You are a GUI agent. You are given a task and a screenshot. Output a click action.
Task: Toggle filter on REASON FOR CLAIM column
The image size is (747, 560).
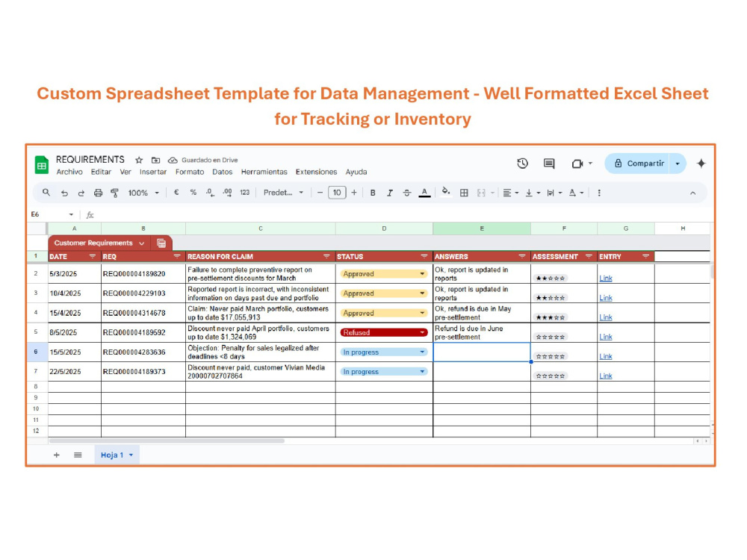click(326, 256)
